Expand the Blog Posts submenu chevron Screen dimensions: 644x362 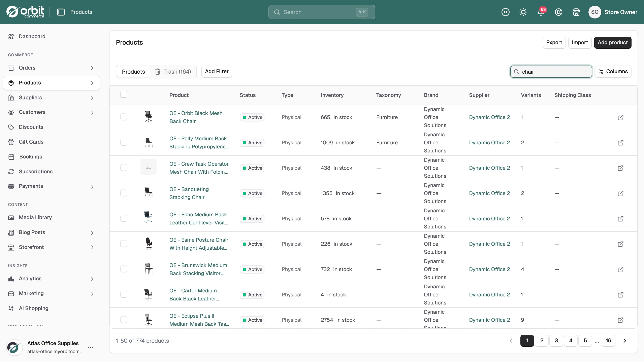tap(92, 233)
